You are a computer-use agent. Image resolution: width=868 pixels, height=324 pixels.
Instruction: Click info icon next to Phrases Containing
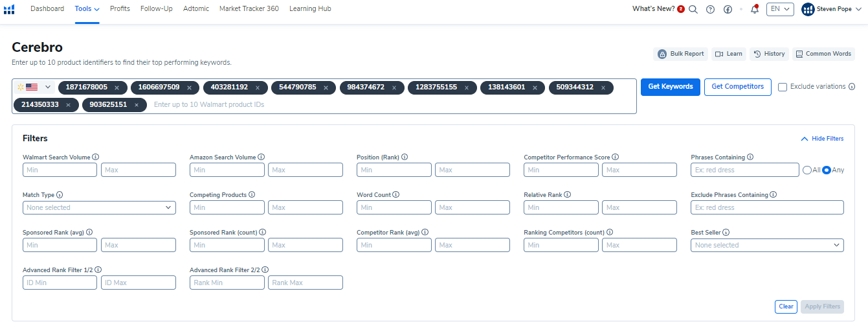coord(750,157)
